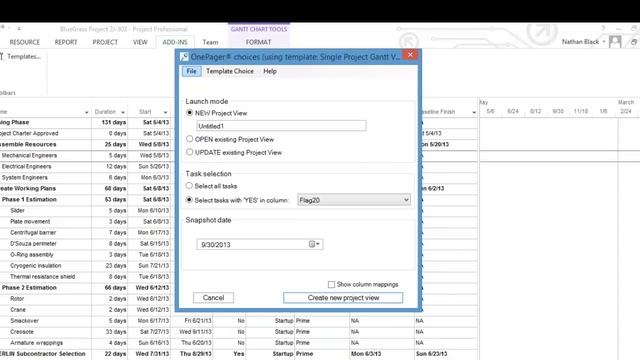Click Create new project view button
The image size is (640, 360).
(x=343, y=298)
